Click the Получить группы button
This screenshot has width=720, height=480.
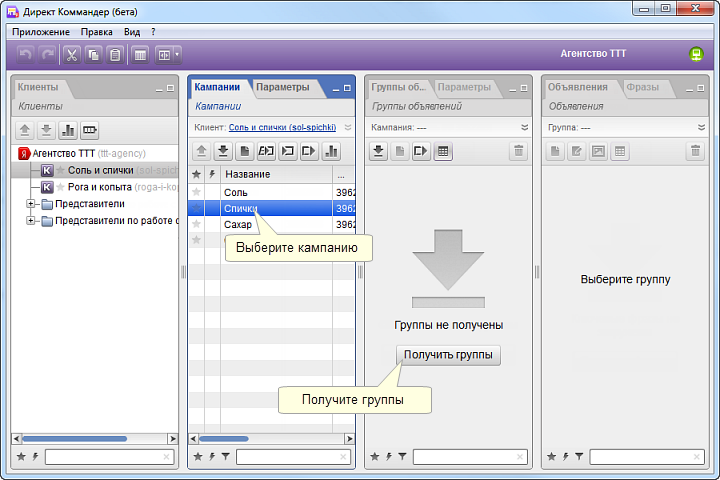tap(448, 355)
